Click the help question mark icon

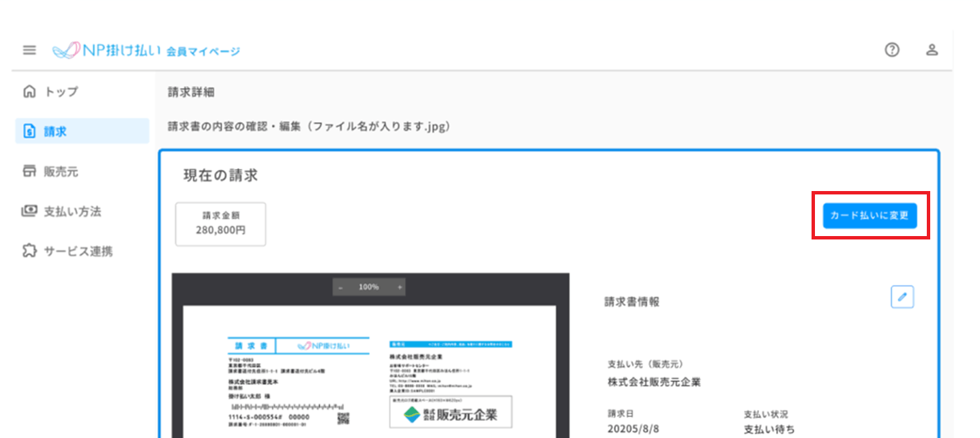pos(891,49)
